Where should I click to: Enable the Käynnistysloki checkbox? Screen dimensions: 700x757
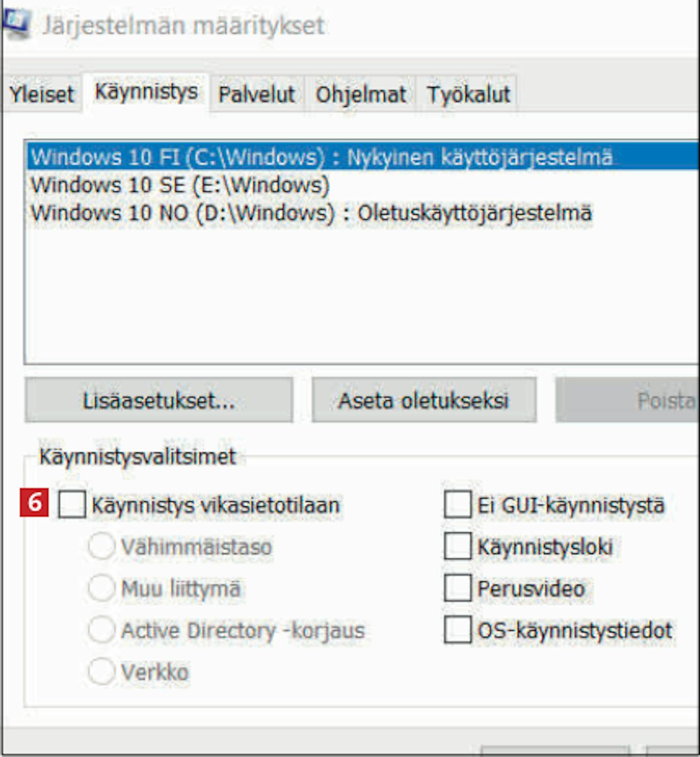(x=458, y=546)
